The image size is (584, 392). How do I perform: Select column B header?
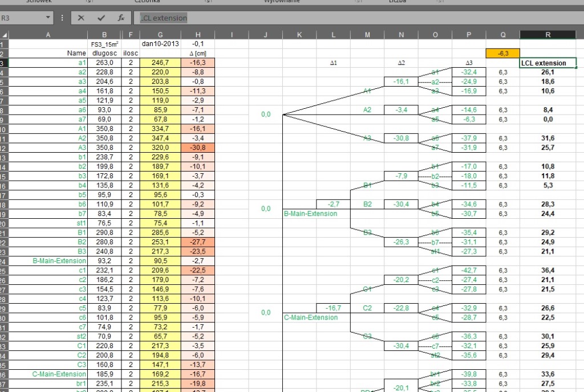pyautogui.click(x=104, y=35)
